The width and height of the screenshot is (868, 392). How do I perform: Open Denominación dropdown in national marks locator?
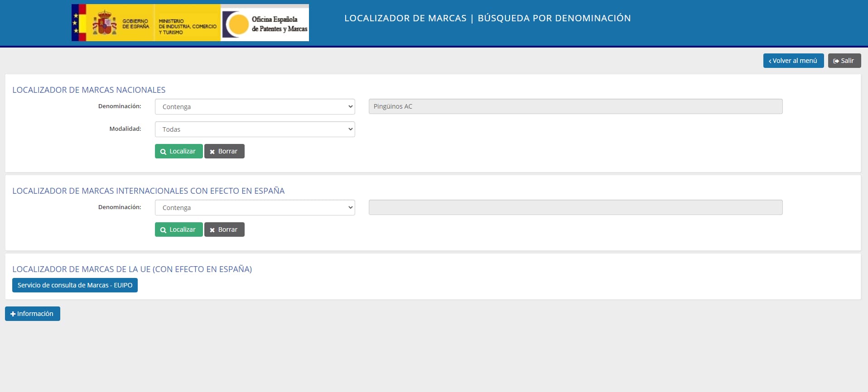[x=255, y=107]
